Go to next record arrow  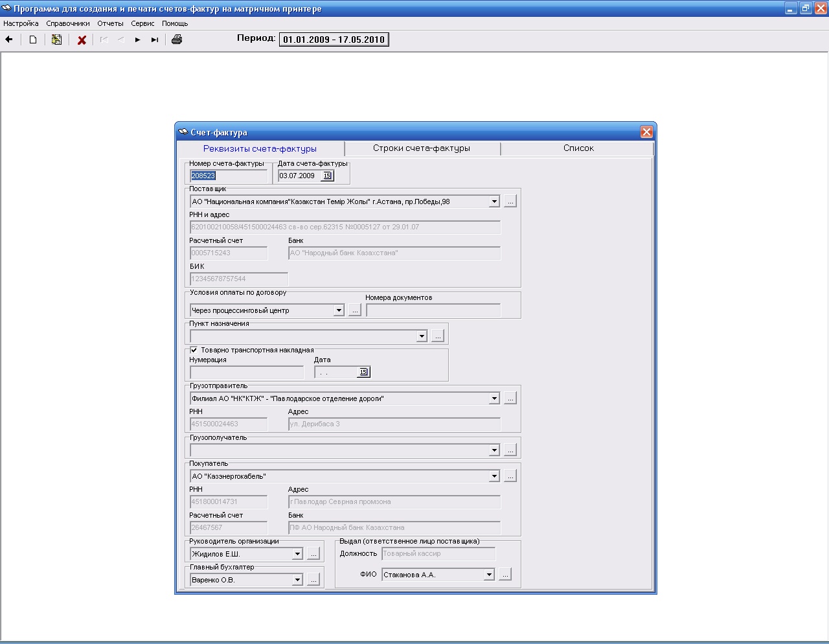pos(137,40)
